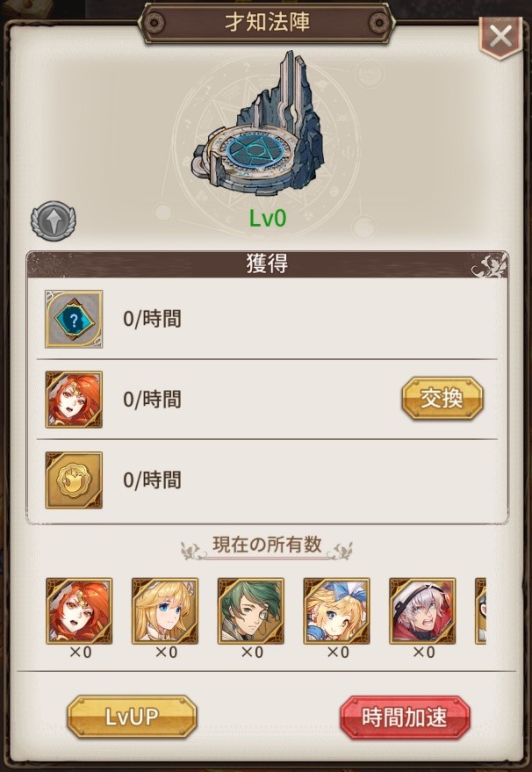The height and width of the screenshot is (772, 532).
Task: Select the partially visible sixth character portrait
Action: 480,611
